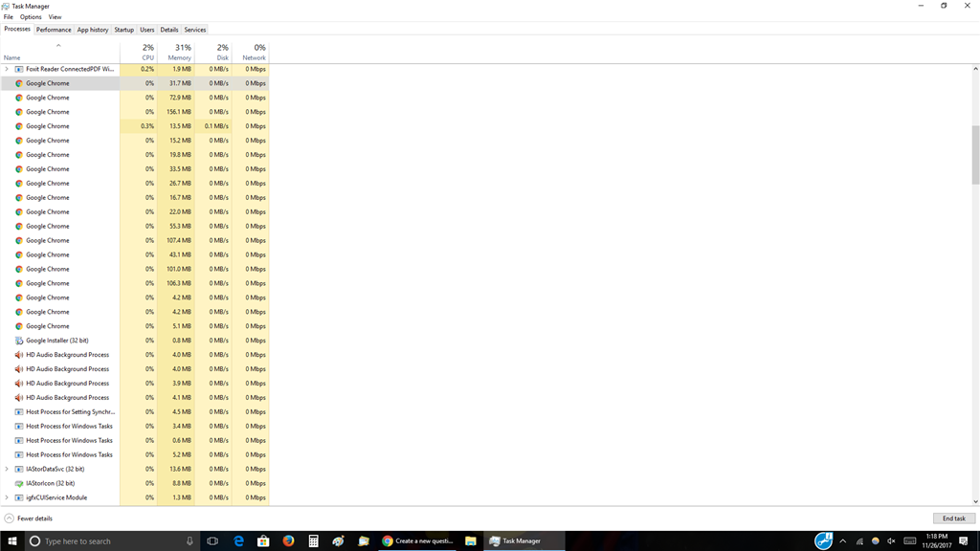Select the Chrome process using 107.4 MB
This screenshot has width=980, height=551.
click(135, 240)
